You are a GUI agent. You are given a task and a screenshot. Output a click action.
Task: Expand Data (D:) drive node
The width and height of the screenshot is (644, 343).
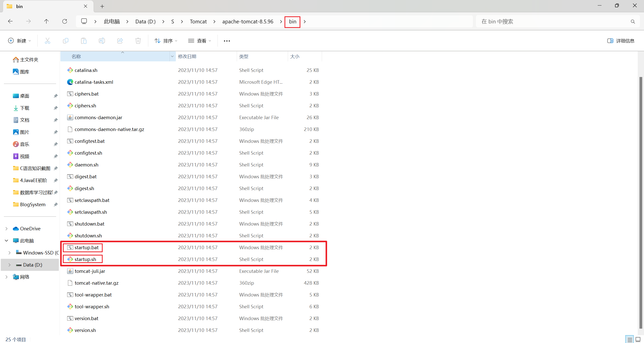tap(10, 265)
